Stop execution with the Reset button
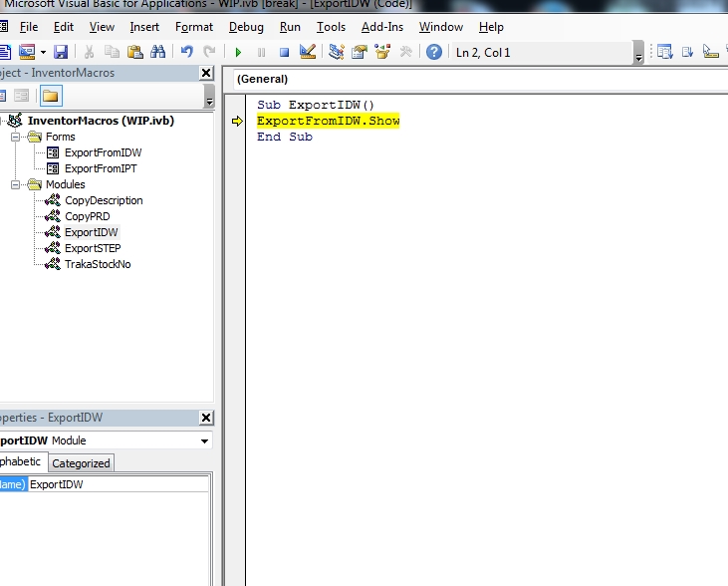 coord(285,52)
